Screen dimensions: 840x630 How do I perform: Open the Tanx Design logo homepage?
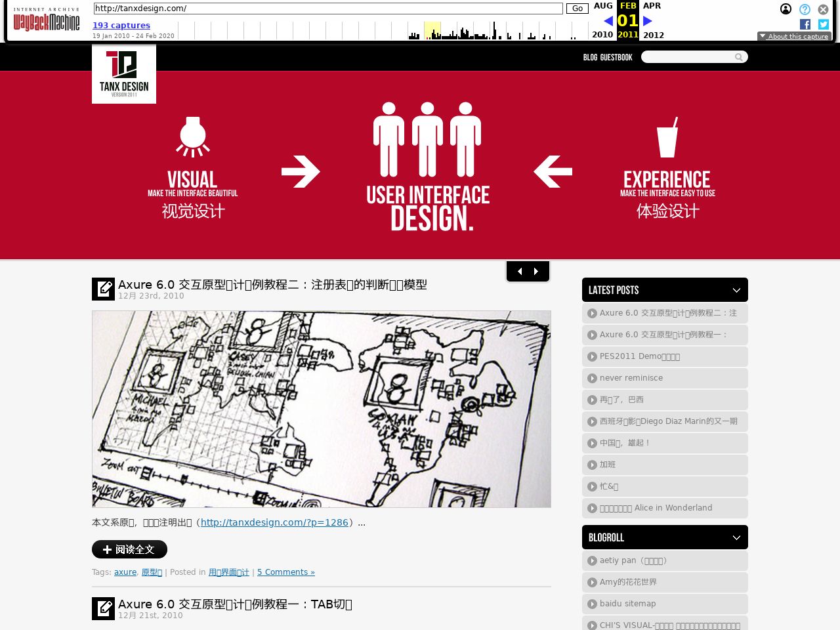pyautogui.click(x=124, y=74)
